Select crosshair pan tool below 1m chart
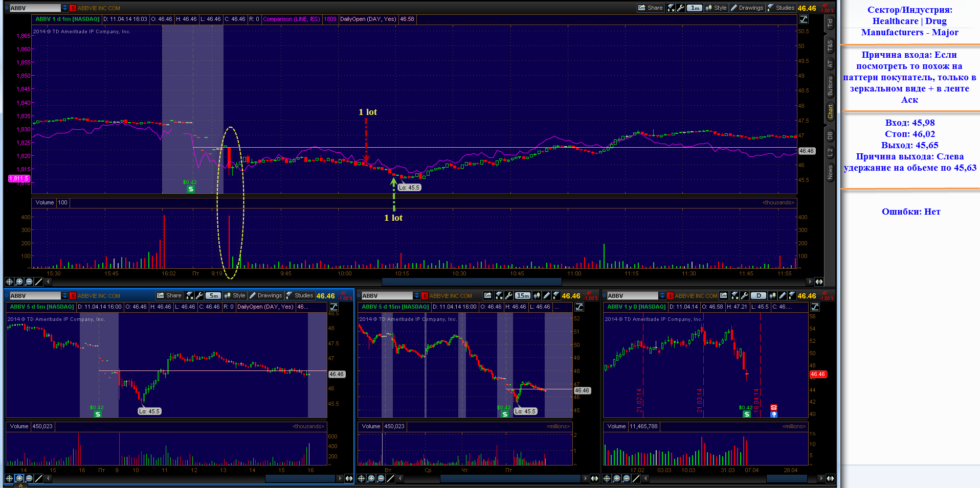Image resolution: width=980 pixels, height=488 pixels. (x=9, y=282)
